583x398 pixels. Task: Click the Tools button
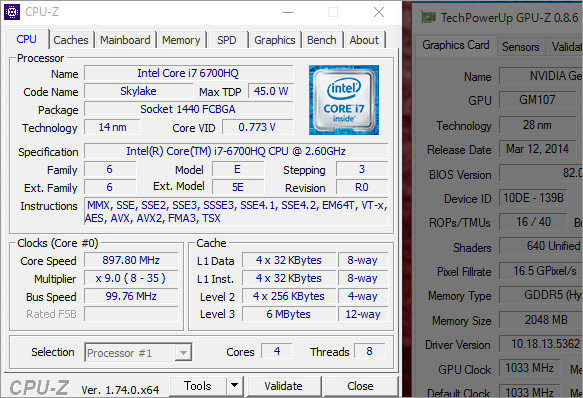click(198, 386)
